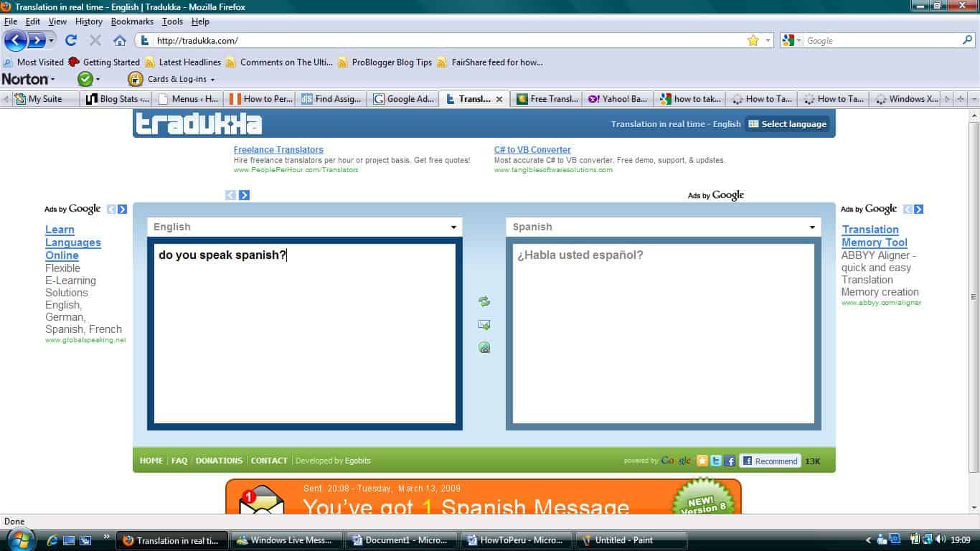
Task: Switch to Untitled - Paint taskbar button
Action: [632, 540]
